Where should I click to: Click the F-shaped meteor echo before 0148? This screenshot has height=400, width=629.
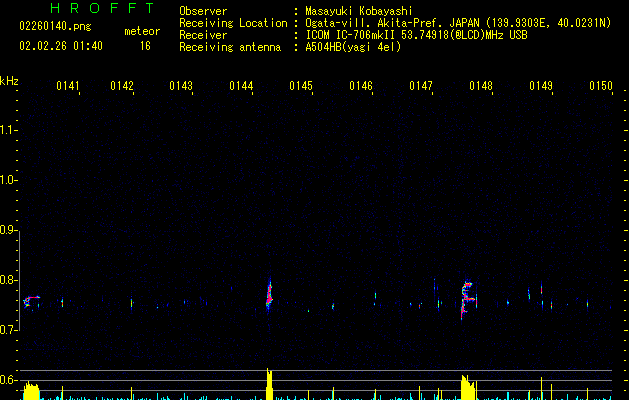click(x=467, y=299)
